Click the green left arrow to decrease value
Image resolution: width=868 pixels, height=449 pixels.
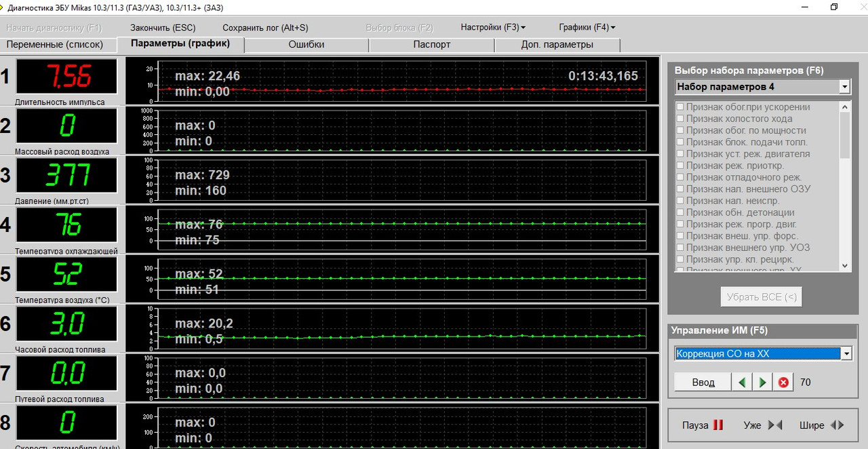[742, 383]
